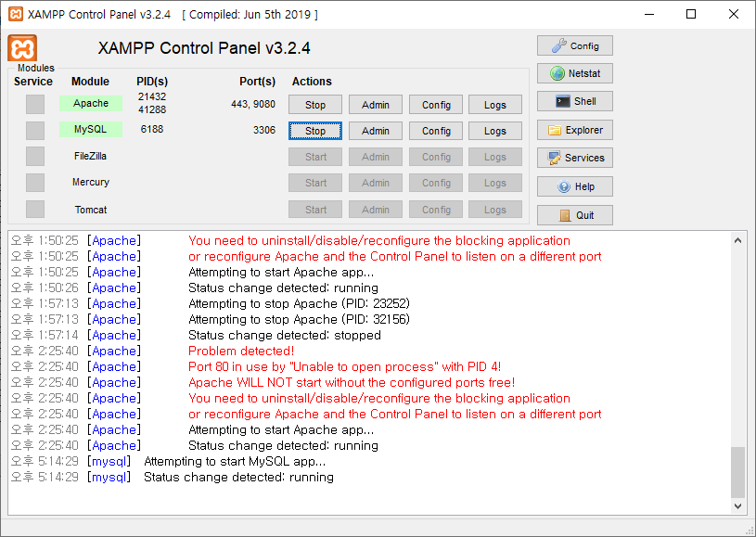Toggle the Tomcat service checkbox

tap(35, 210)
